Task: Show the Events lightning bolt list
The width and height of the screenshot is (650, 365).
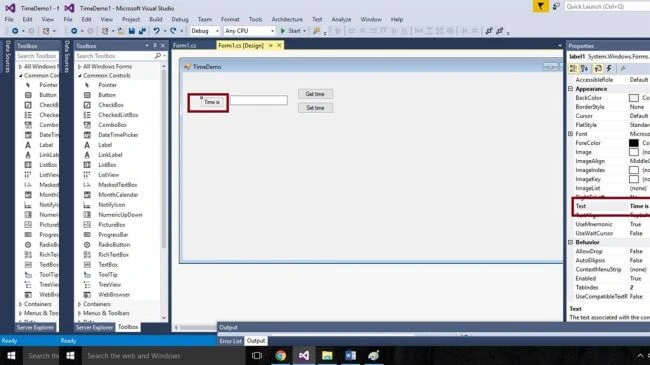Action: click(609, 68)
